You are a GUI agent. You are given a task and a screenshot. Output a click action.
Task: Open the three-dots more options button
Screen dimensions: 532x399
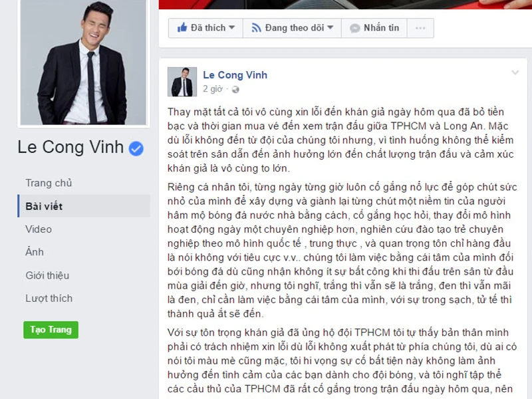[420, 28]
